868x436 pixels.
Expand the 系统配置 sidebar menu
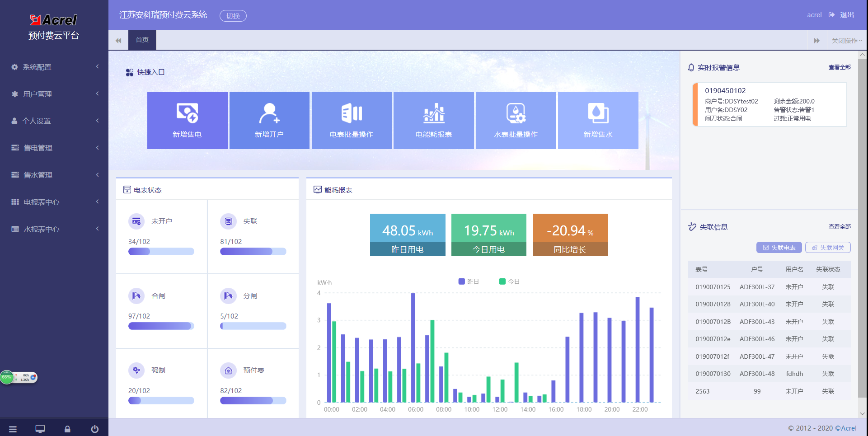pos(54,67)
